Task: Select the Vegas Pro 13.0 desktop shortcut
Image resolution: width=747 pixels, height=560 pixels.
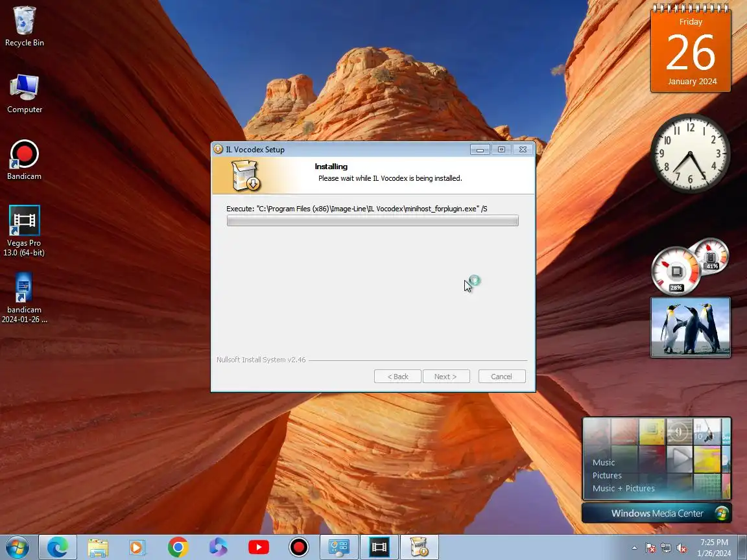Action: click(24, 231)
